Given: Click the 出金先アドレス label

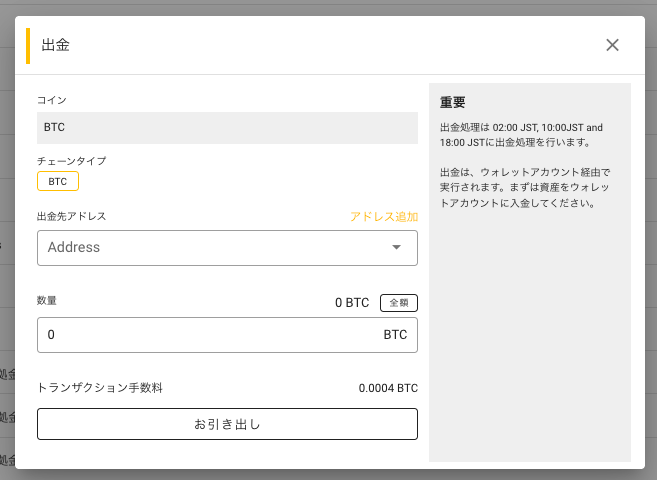Looking at the screenshot, I should [72, 216].
